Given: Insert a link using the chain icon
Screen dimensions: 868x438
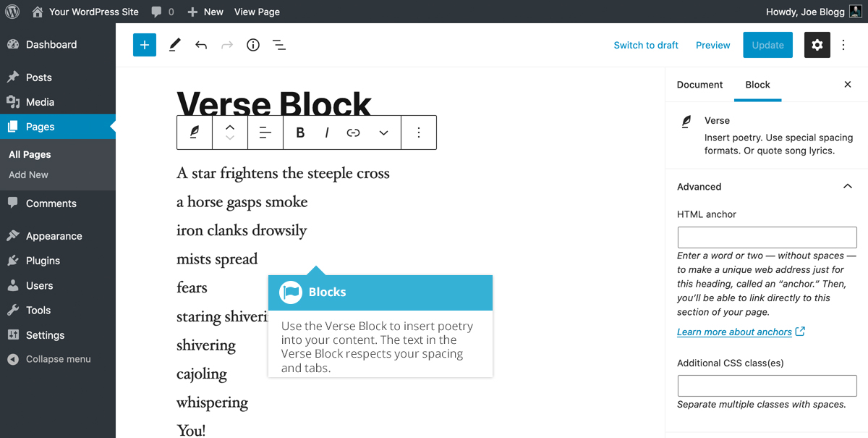Looking at the screenshot, I should point(354,132).
